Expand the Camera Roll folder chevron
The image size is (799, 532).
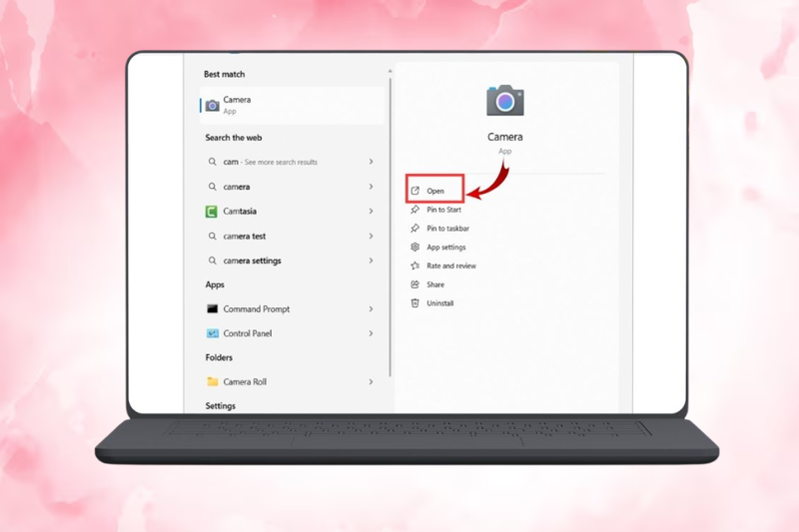(371, 382)
